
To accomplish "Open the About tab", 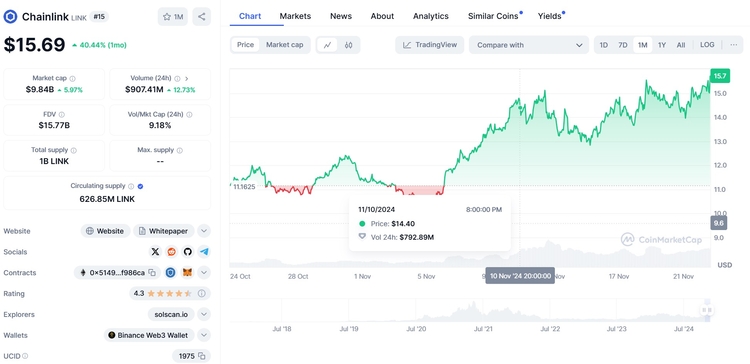I will click(x=382, y=16).
